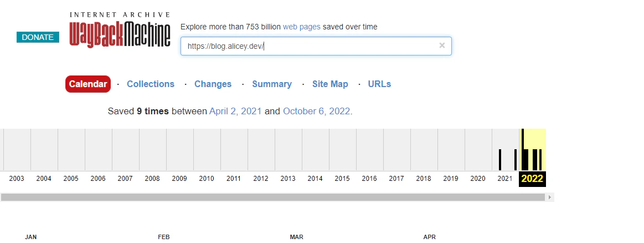Click the DONATE button
Image resolution: width=644 pixels, height=243 pixels.
point(38,37)
